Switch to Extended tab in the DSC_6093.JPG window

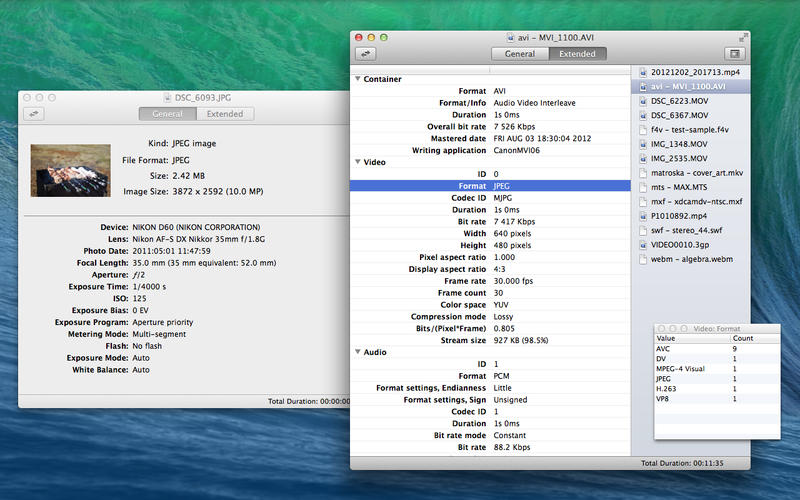tap(224, 114)
